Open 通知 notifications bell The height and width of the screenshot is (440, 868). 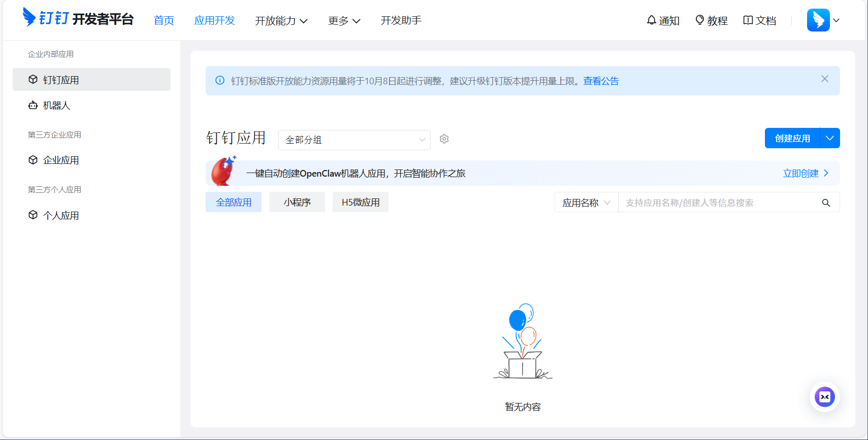[x=663, y=20]
